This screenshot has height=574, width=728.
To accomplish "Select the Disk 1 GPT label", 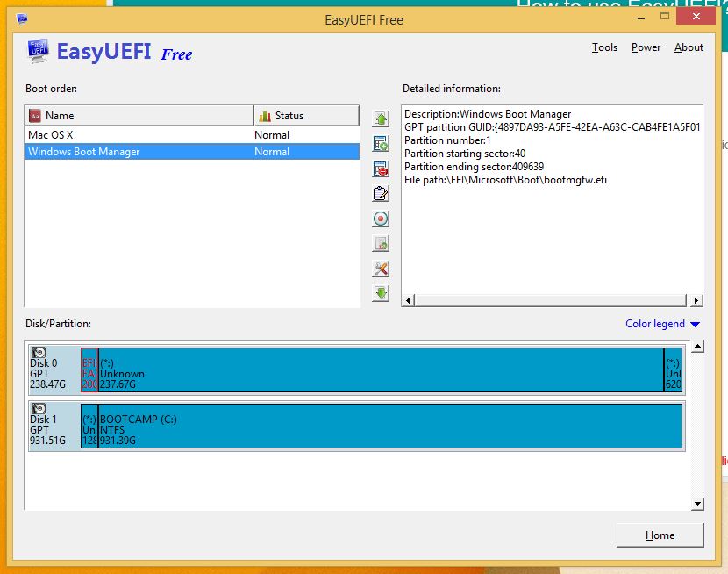I will [x=54, y=427].
